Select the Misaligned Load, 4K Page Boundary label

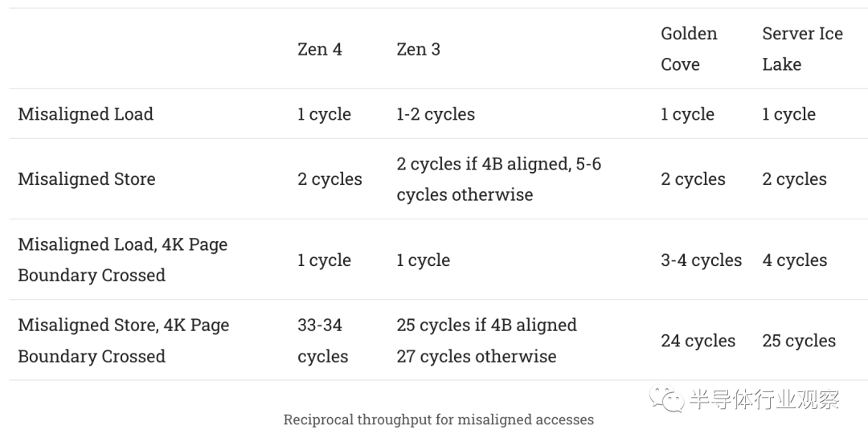click(122, 260)
